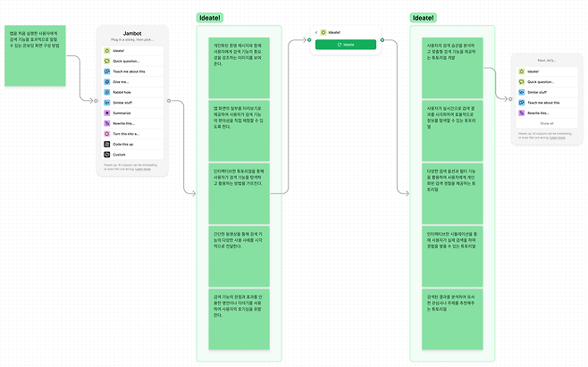Screen dimensions: 588x367
Task: Select the standalone green sticky note at far left
Action: [35, 57]
